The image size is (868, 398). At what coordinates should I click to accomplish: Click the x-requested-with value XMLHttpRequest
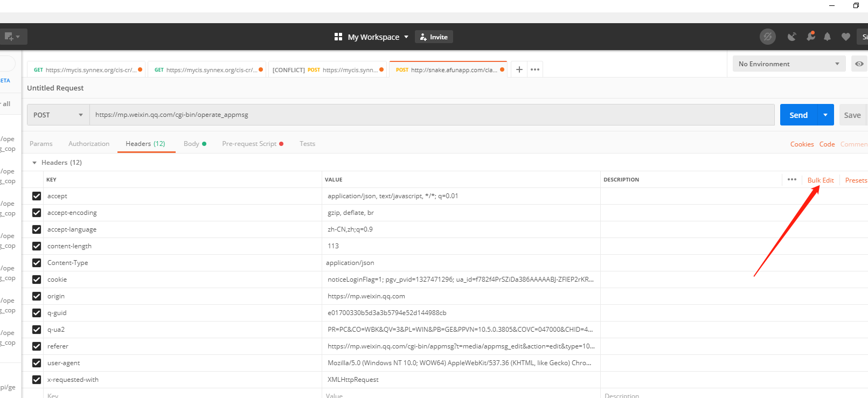point(353,380)
